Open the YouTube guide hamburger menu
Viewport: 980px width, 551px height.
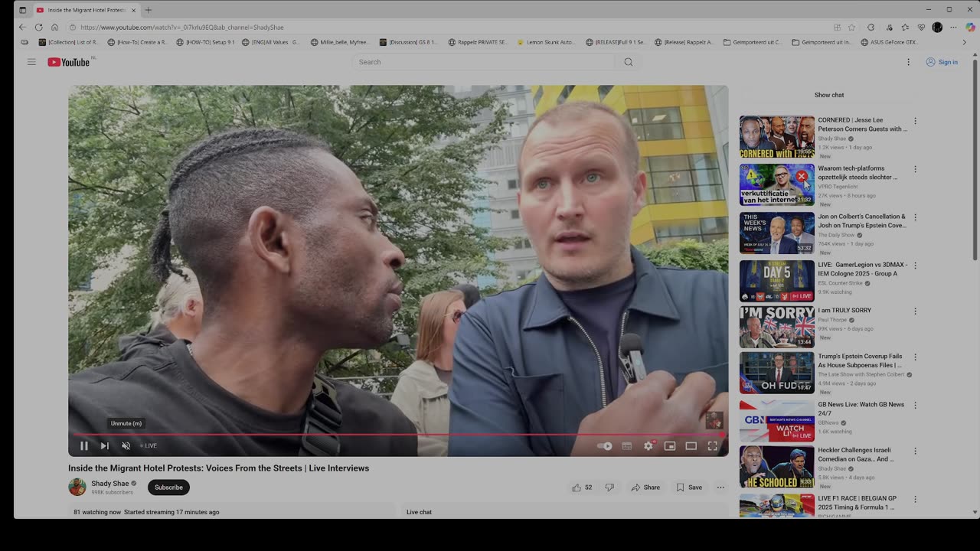point(31,62)
